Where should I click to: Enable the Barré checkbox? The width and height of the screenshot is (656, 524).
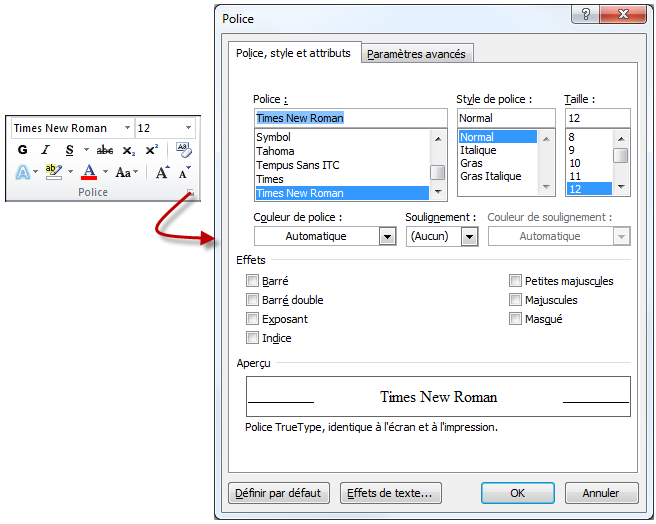[253, 281]
